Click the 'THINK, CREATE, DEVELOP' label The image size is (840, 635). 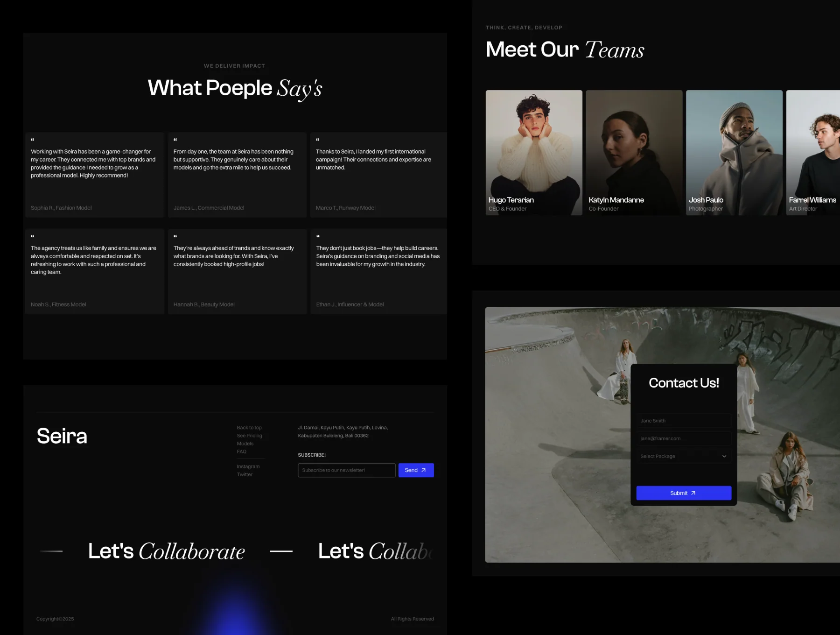point(524,28)
